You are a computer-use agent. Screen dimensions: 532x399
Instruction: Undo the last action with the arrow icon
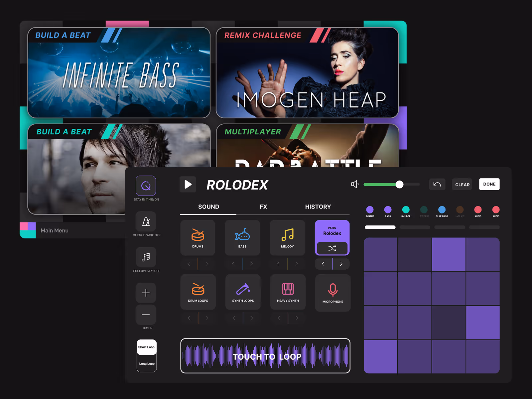[437, 184]
